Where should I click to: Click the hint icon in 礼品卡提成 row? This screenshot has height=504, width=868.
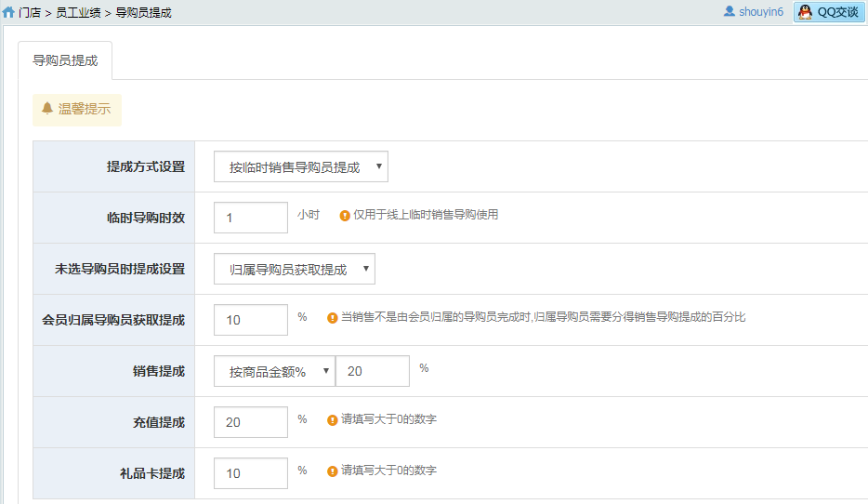pos(332,471)
